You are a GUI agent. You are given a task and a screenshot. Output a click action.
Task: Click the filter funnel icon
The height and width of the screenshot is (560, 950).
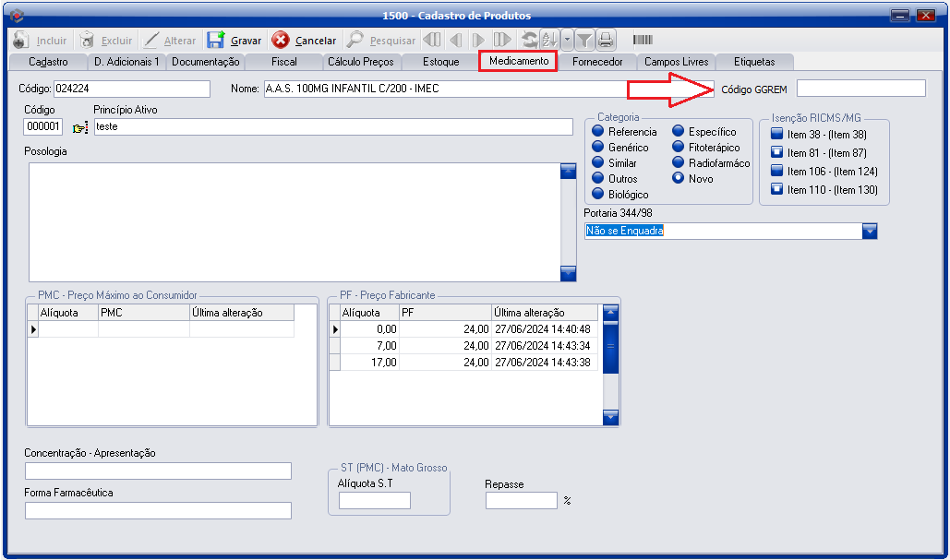pos(584,40)
